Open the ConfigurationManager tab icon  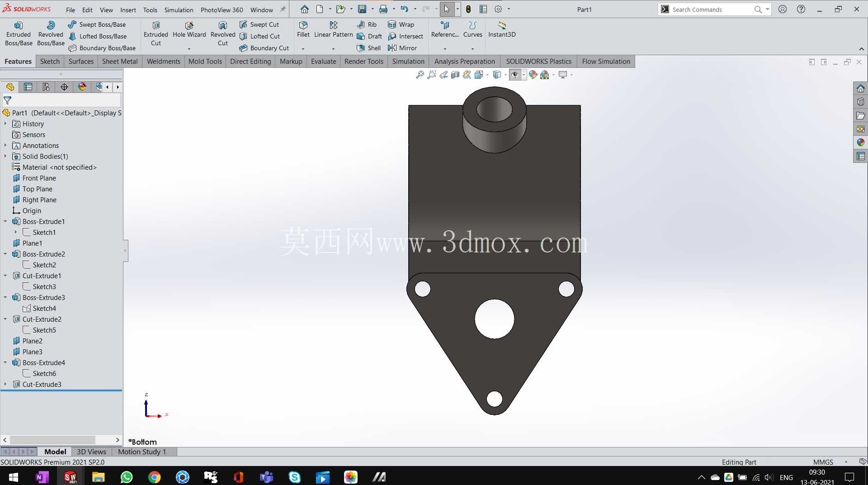(x=46, y=87)
